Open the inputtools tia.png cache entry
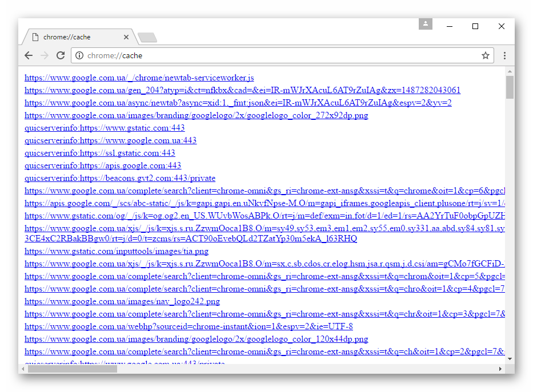The height and width of the screenshot is (392, 533). click(116, 251)
